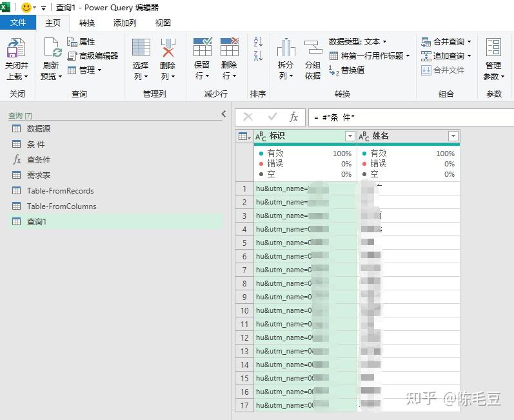Image resolution: width=514 pixels, height=420 pixels.
Task: Select row number 5
Action: click(x=244, y=243)
